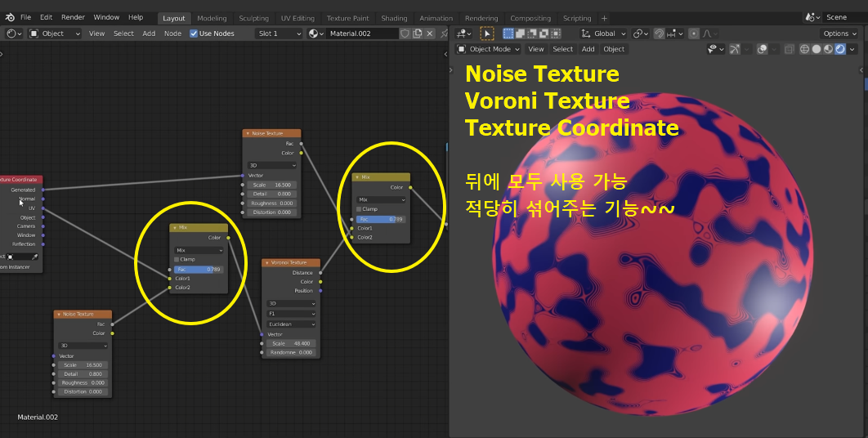Viewport: 868px width, 438px height.
Task: Open pivot point chain-link menu
Action: (x=641, y=34)
